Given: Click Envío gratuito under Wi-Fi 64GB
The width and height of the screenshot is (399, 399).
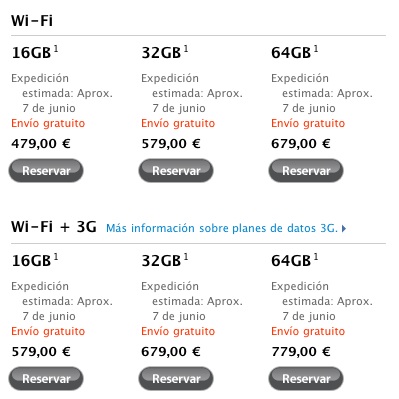Looking at the screenshot, I should (x=308, y=123).
